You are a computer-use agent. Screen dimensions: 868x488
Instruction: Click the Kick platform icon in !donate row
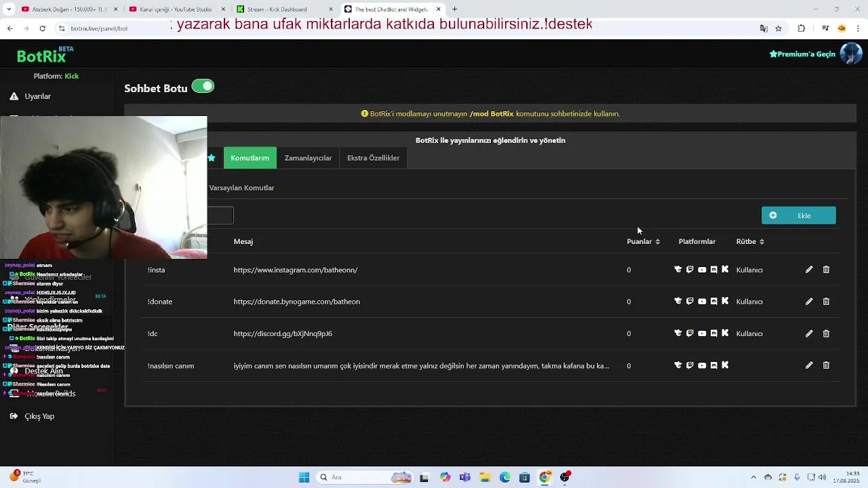725,302
